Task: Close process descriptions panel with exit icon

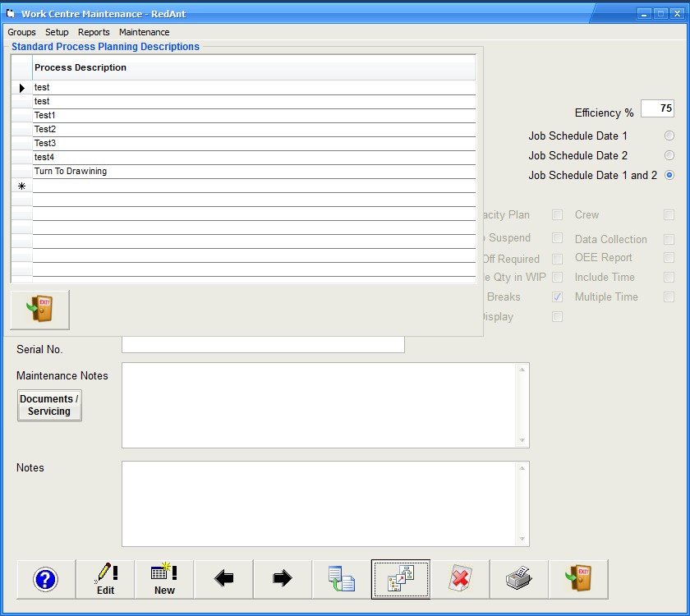Action: point(39,310)
